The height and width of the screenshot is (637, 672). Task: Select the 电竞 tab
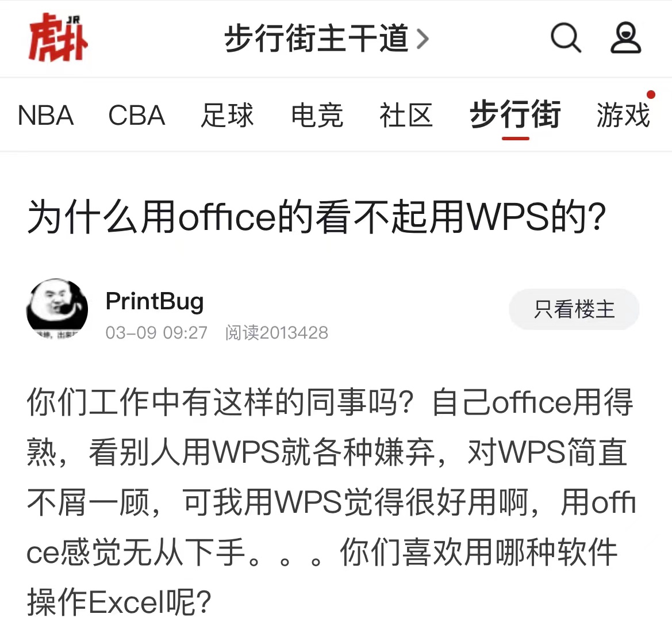click(x=317, y=116)
